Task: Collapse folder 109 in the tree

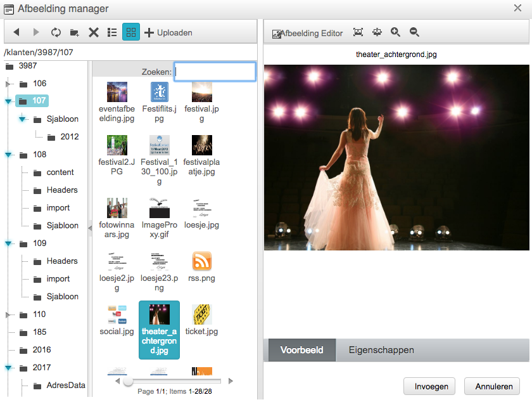Action: coord(8,243)
